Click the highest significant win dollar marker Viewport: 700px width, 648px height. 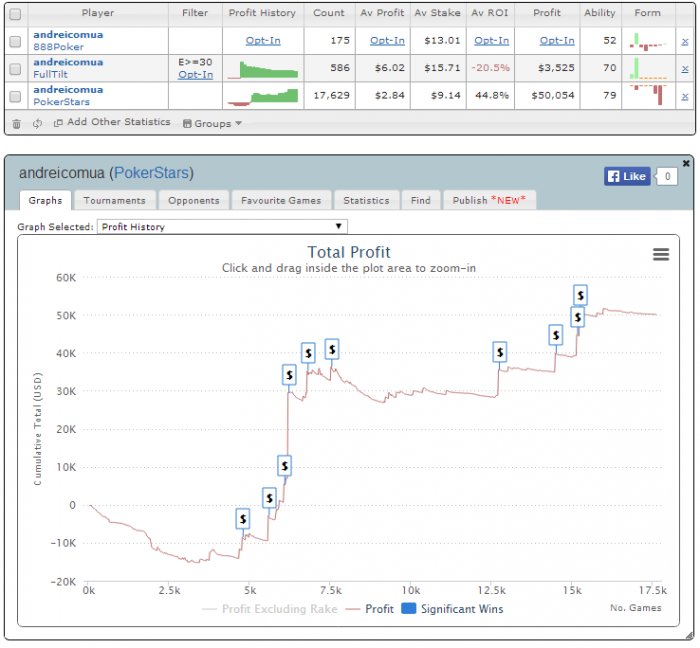click(x=580, y=295)
